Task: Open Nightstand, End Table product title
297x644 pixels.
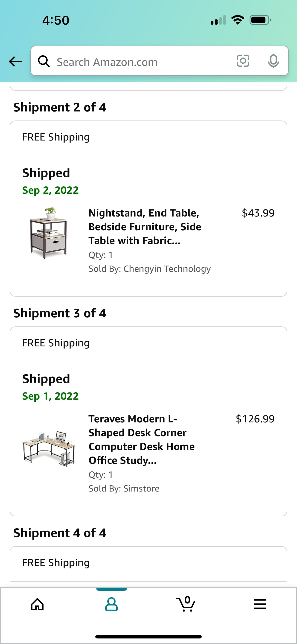Action: (x=145, y=226)
